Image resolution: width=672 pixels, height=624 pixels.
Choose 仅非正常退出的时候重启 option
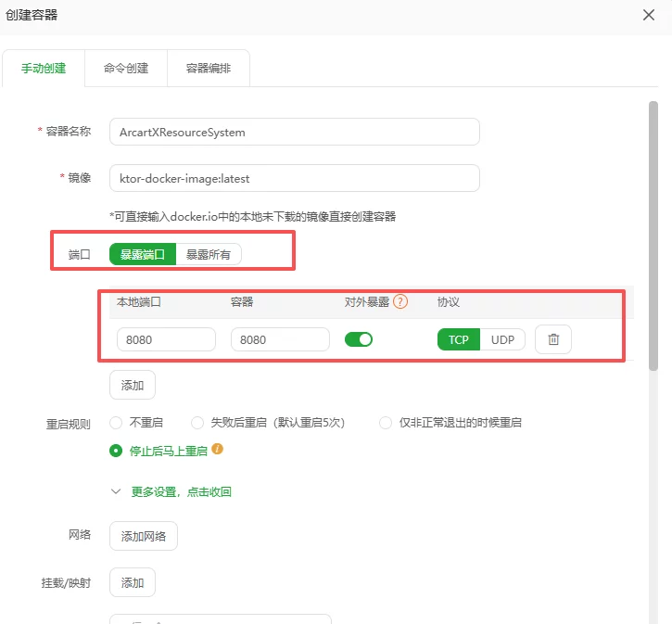coord(386,423)
